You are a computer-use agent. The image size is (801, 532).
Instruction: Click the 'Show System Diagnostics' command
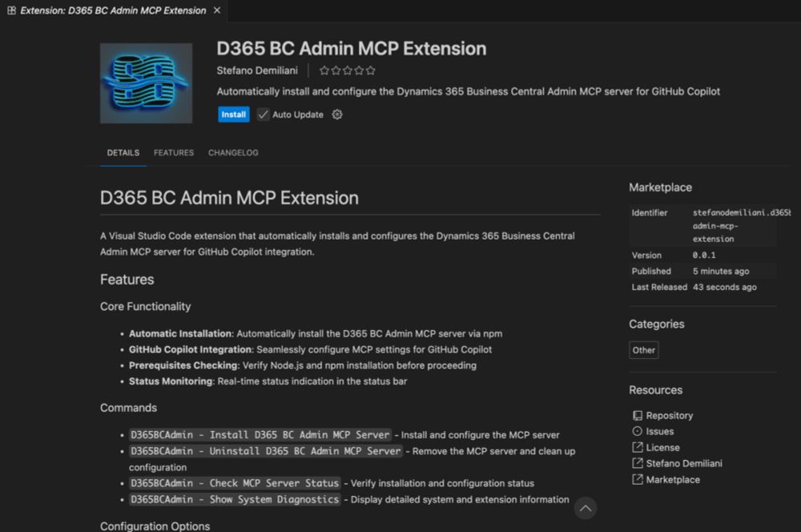[235, 499]
